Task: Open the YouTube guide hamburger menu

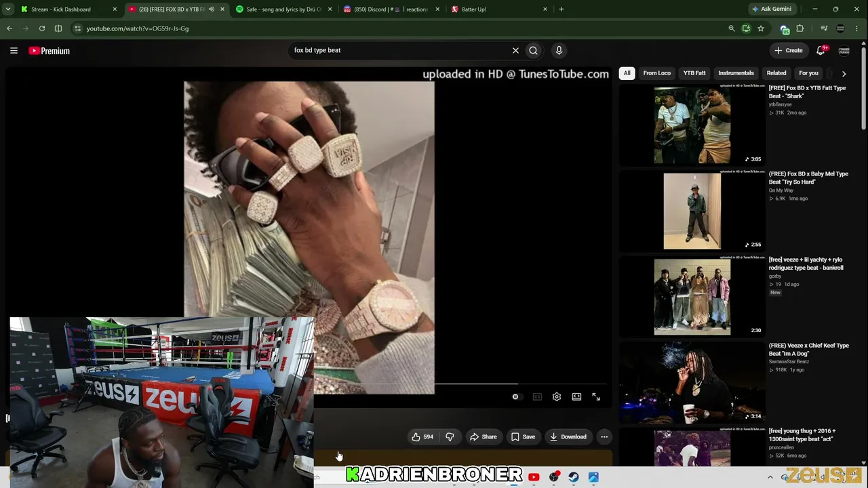Action: tap(14, 50)
